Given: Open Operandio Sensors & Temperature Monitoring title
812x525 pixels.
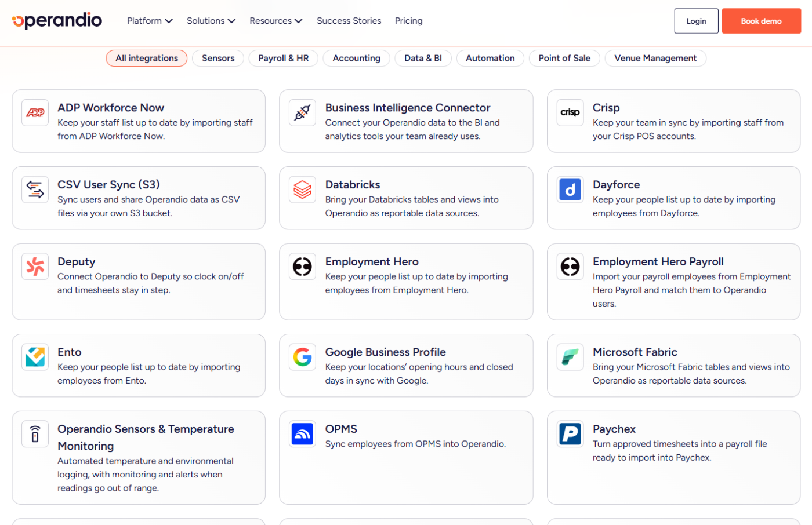Looking at the screenshot, I should [x=146, y=437].
